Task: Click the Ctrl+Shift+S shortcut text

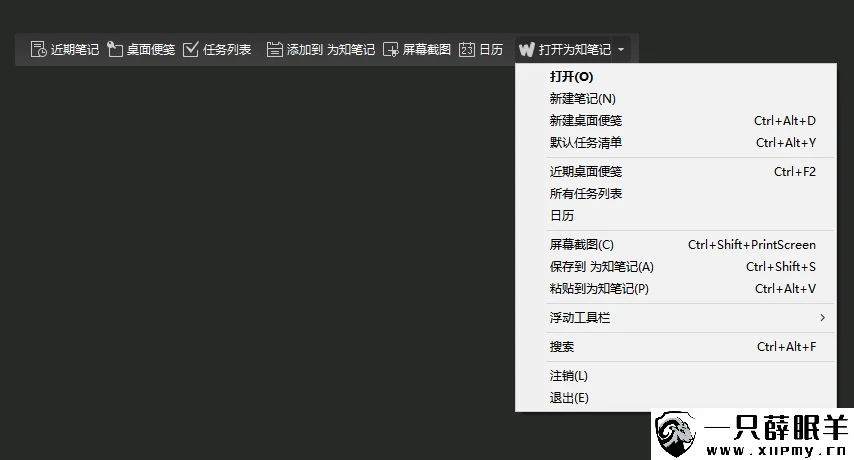Action: point(781,266)
